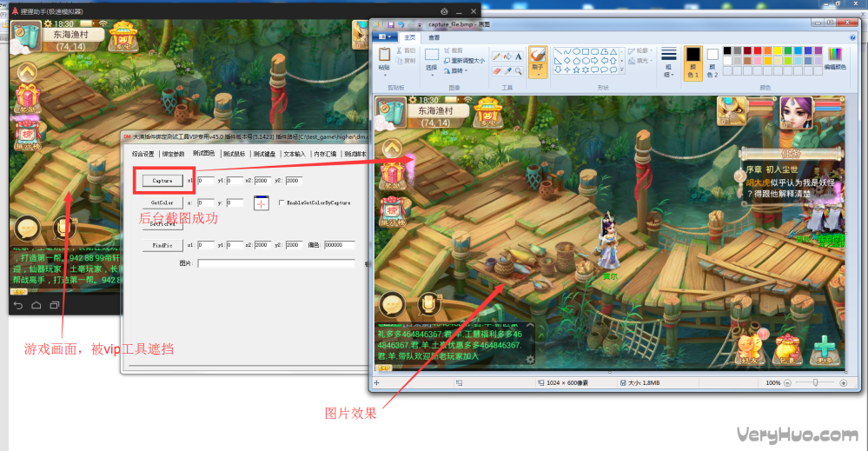Tap the Android home icon in emulator
This screenshot has height=451, width=868.
pos(36,305)
